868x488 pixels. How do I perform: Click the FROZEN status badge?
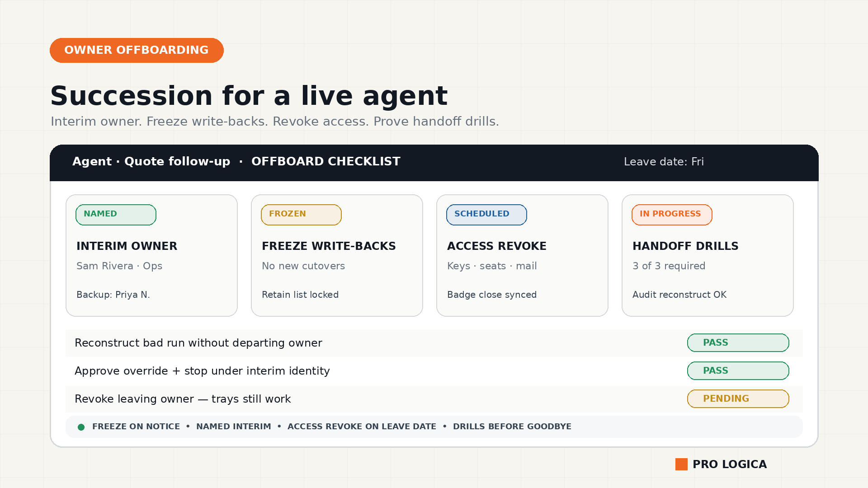301,215
